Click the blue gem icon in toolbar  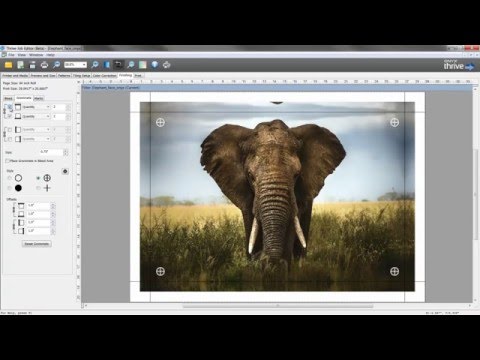click(x=155, y=65)
